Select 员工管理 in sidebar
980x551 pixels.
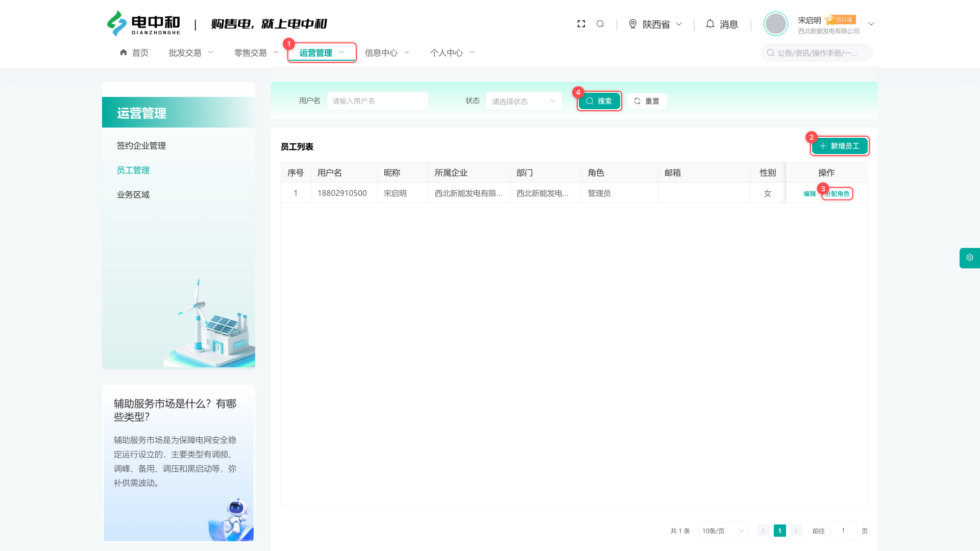pyautogui.click(x=133, y=170)
